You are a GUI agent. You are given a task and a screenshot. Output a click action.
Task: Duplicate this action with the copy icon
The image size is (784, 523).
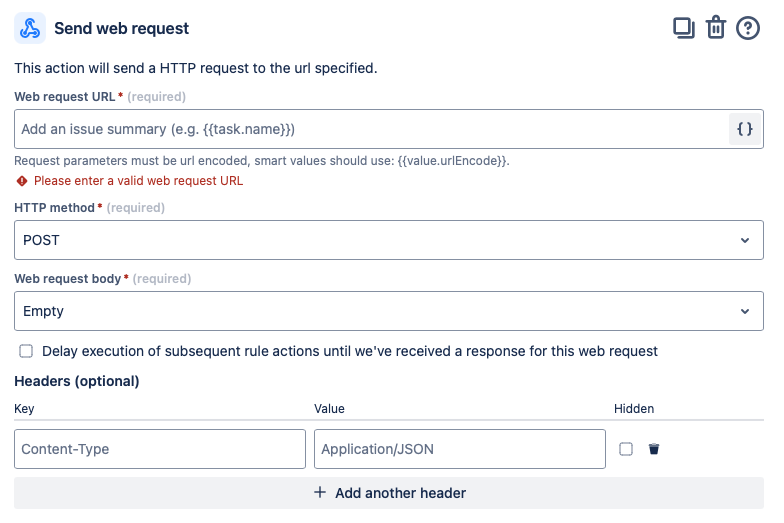(x=684, y=28)
